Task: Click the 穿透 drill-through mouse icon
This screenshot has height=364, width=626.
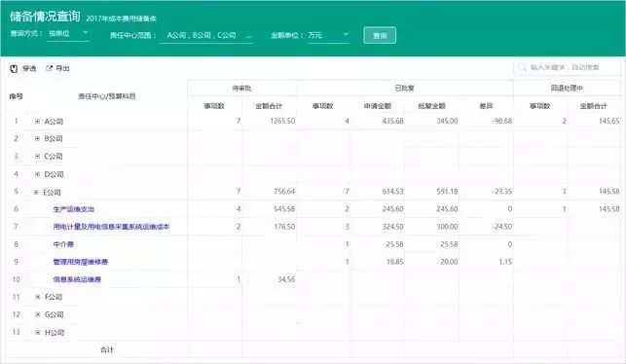Action: tap(14, 69)
